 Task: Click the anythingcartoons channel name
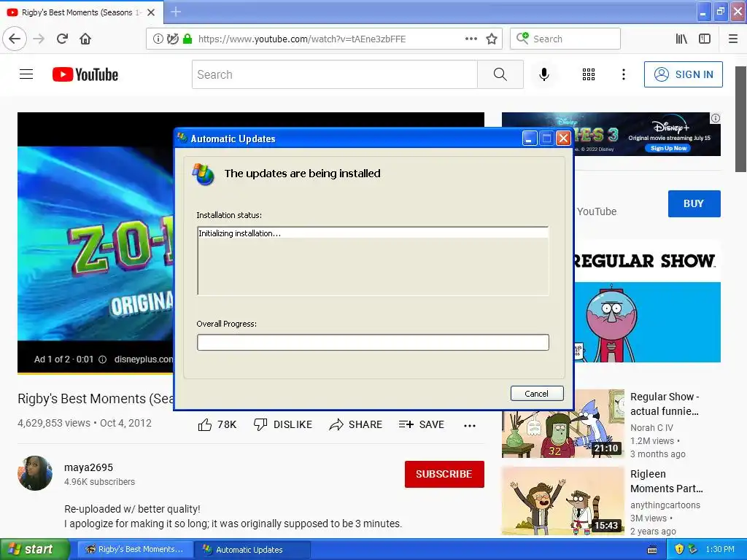665,505
